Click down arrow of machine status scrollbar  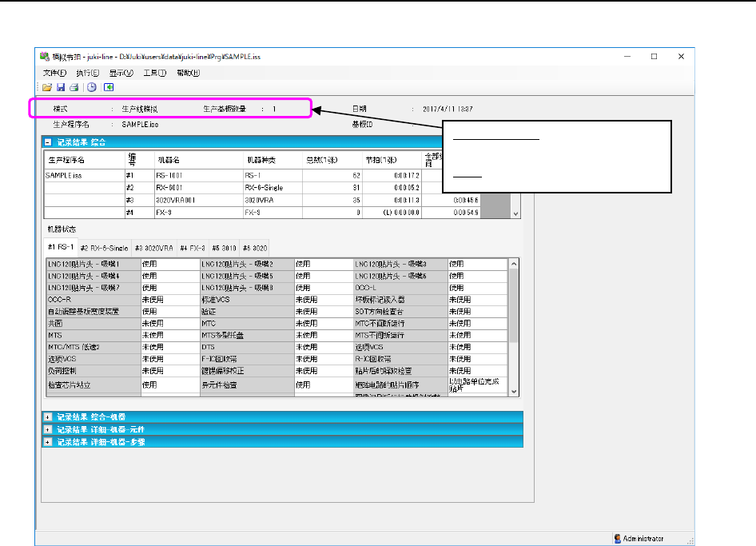coord(515,391)
